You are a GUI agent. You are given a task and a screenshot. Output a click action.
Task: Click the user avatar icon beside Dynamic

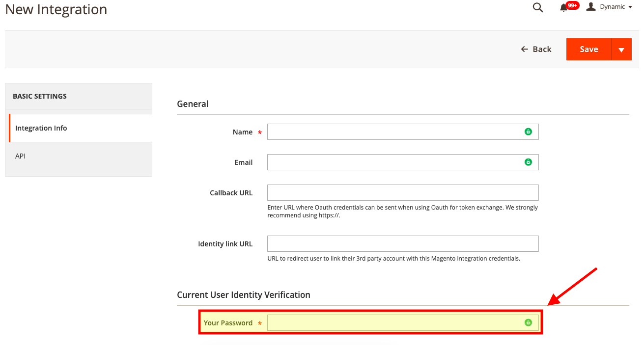591,6
